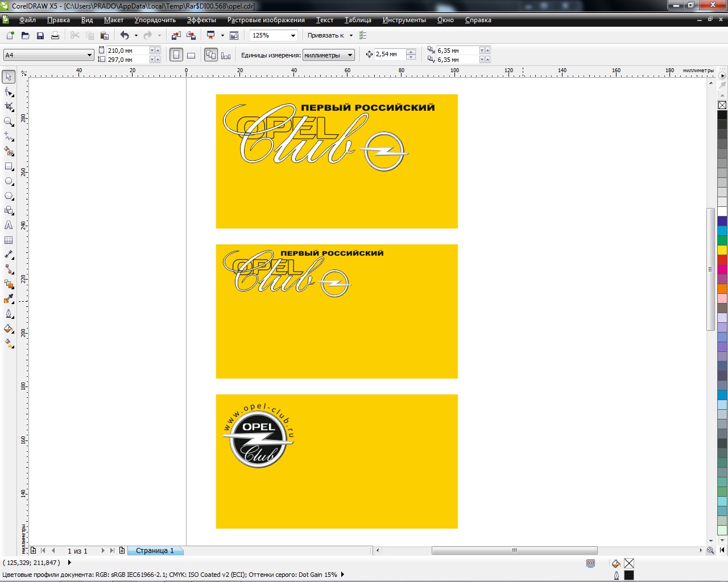
Task: Undo the last action
Action: coord(125,35)
